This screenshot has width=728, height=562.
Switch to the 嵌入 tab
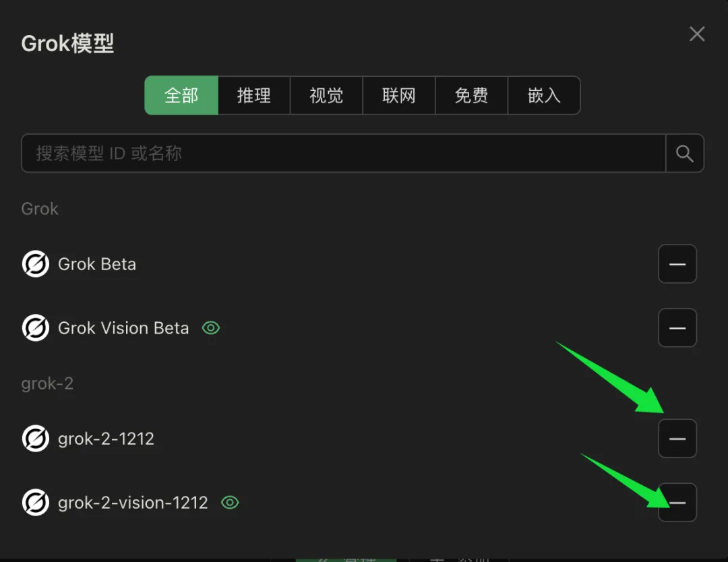point(544,96)
